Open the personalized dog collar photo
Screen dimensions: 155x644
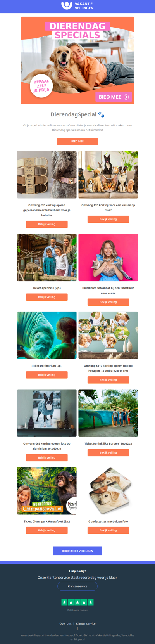point(47,175)
